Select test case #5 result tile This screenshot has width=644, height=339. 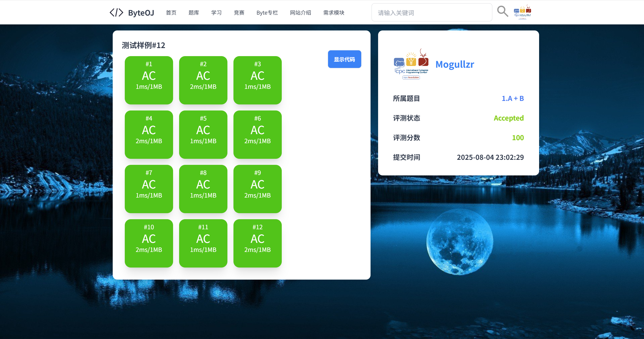(203, 134)
